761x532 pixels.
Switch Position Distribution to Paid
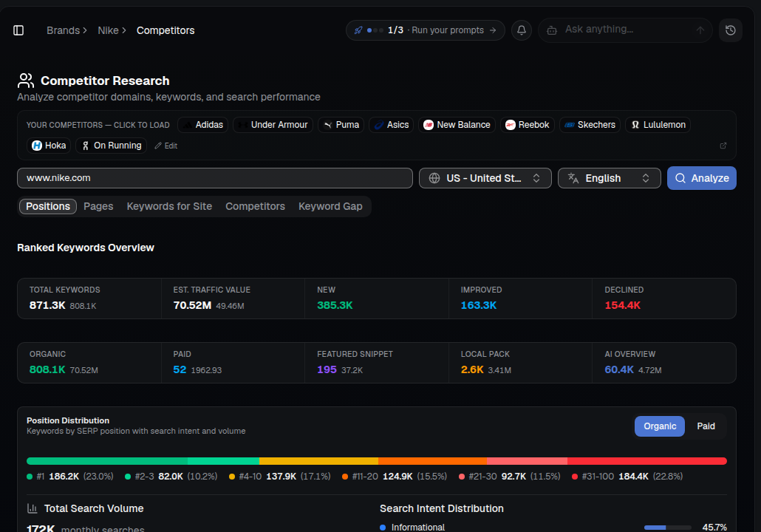706,426
